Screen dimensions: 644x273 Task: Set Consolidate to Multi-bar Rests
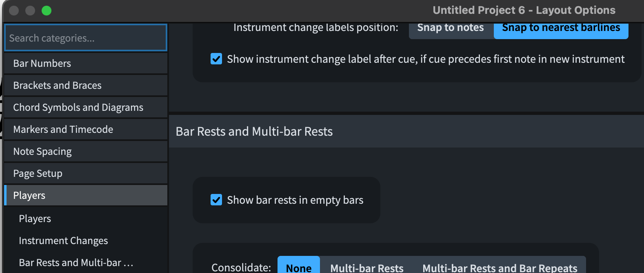pyautogui.click(x=366, y=267)
